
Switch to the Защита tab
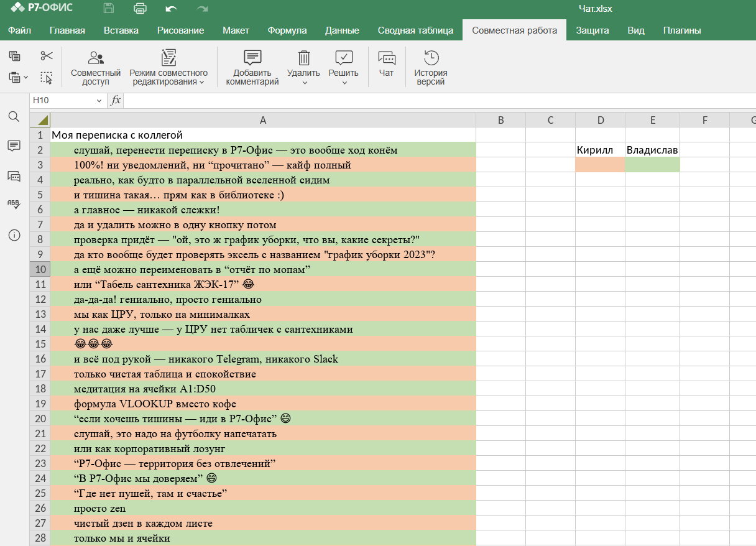point(592,30)
